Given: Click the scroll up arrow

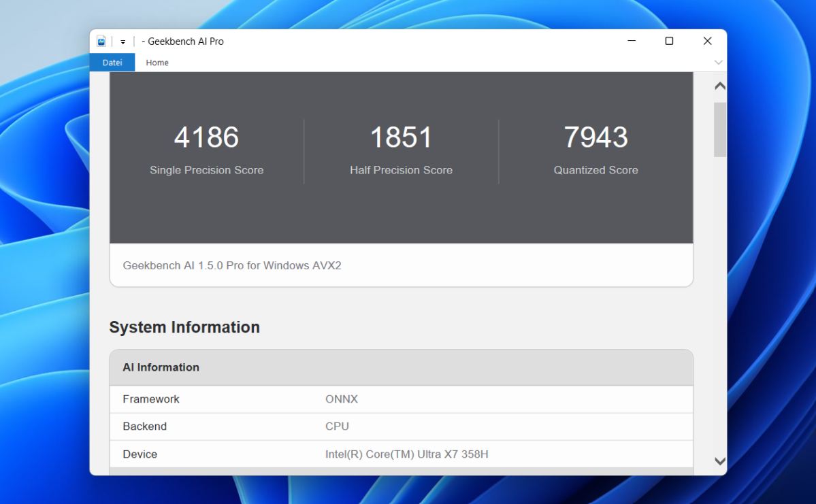Looking at the screenshot, I should (720, 86).
